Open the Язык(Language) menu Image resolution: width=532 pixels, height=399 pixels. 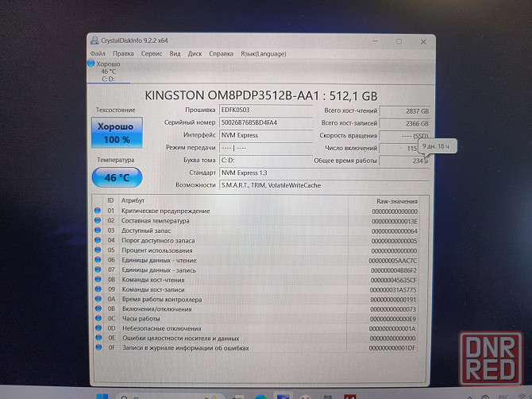[x=264, y=54]
